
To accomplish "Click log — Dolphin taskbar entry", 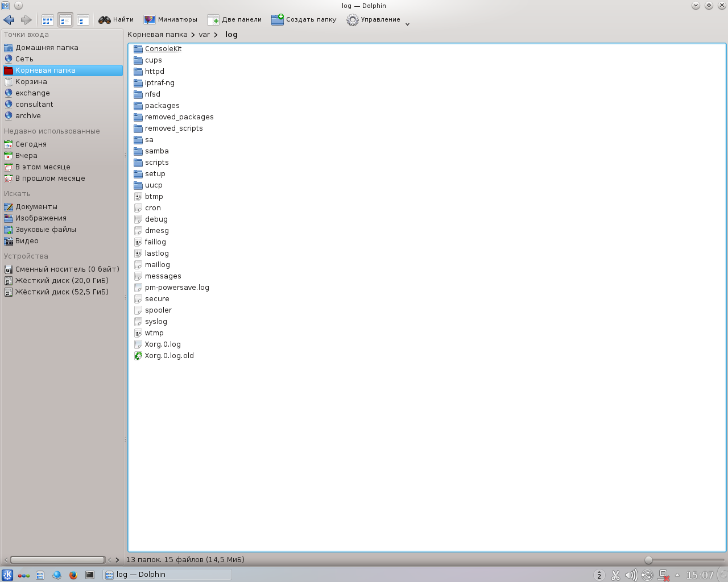I will [167, 575].
